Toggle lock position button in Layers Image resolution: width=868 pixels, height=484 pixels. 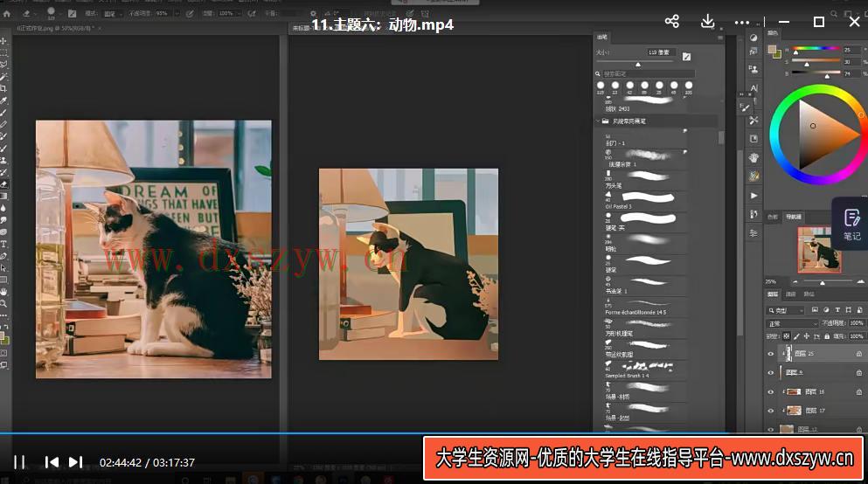tap(807, 335)
